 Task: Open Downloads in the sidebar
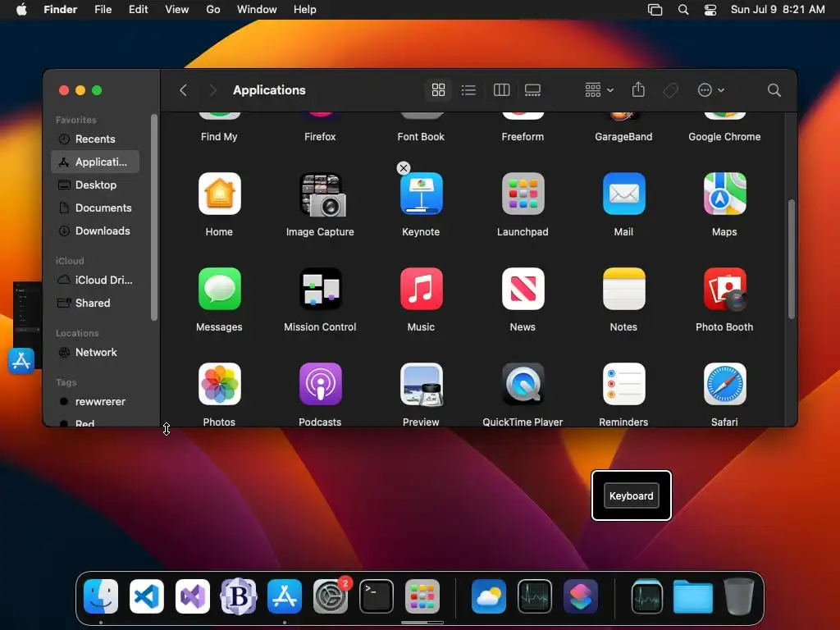click(95, 231)
